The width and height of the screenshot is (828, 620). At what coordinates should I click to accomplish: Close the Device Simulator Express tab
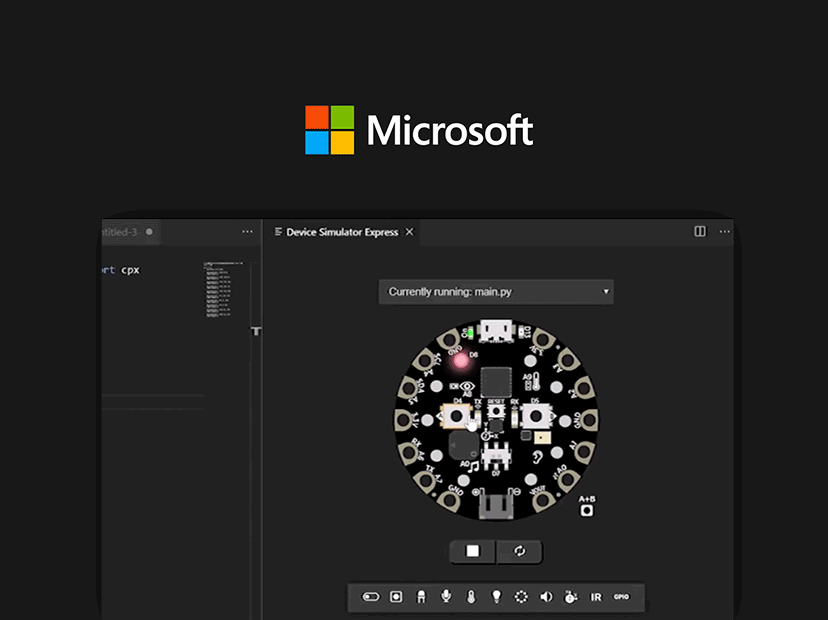[409, 232]
